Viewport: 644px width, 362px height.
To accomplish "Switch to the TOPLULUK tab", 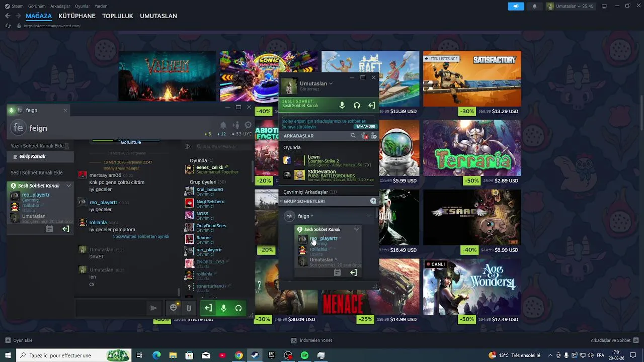I will (x=118, y=16).
